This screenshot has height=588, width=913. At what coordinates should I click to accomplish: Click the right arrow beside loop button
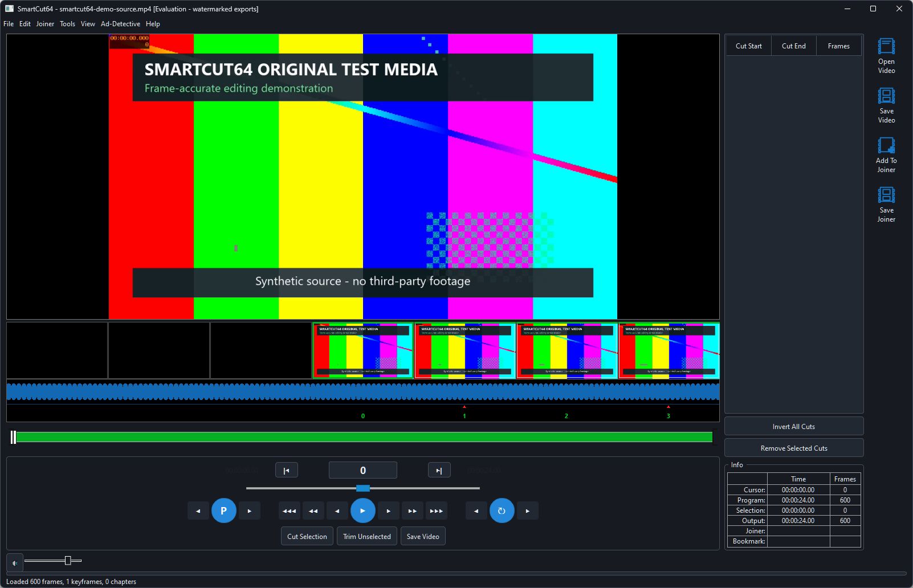point(528,511)
